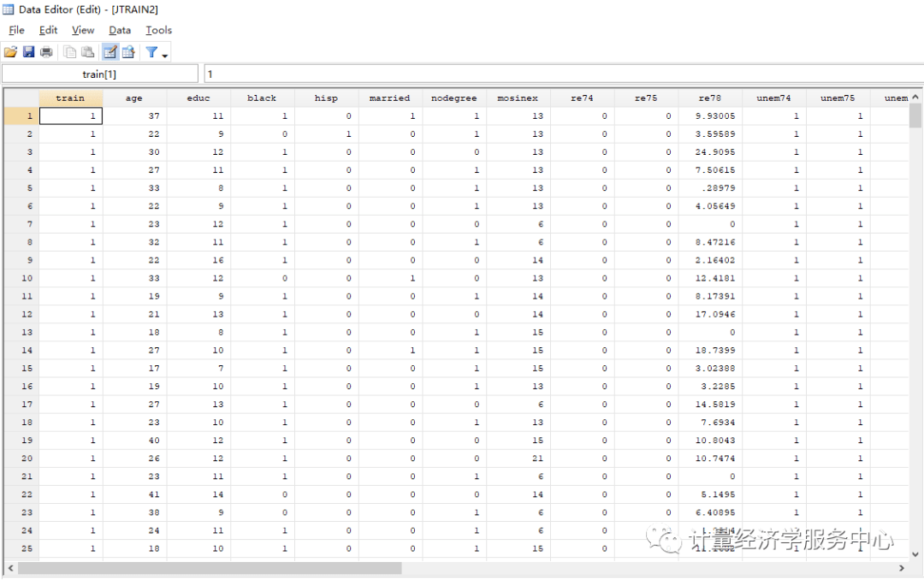
Task: Open a dataset file
Action: (x=11, y=51)
